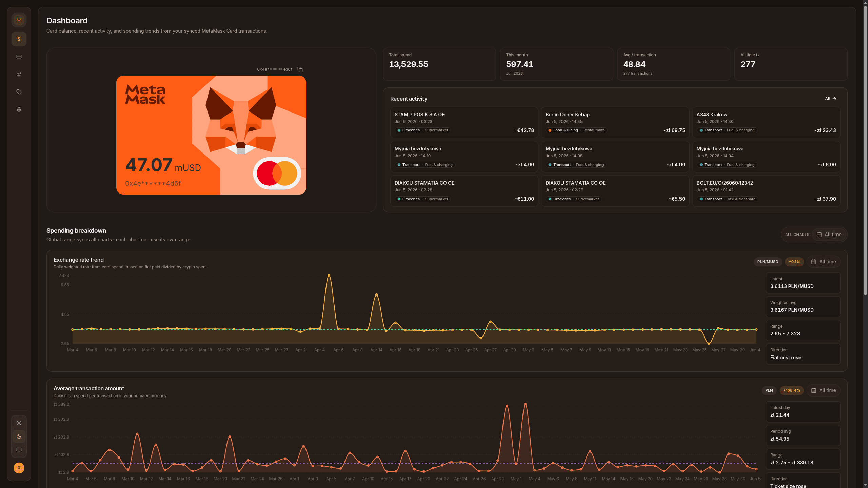
Task: Open All recent activity link
Action: 831,99
